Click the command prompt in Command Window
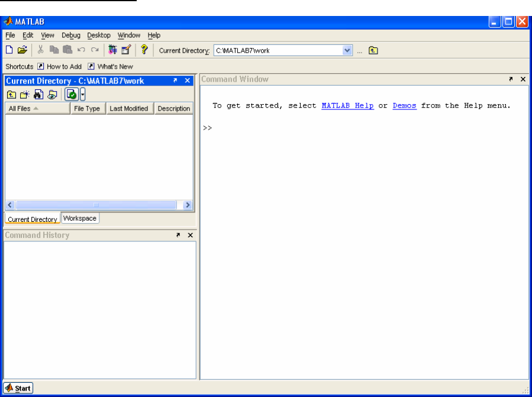This screenshot has height=397, width=532. pos(208,128)
